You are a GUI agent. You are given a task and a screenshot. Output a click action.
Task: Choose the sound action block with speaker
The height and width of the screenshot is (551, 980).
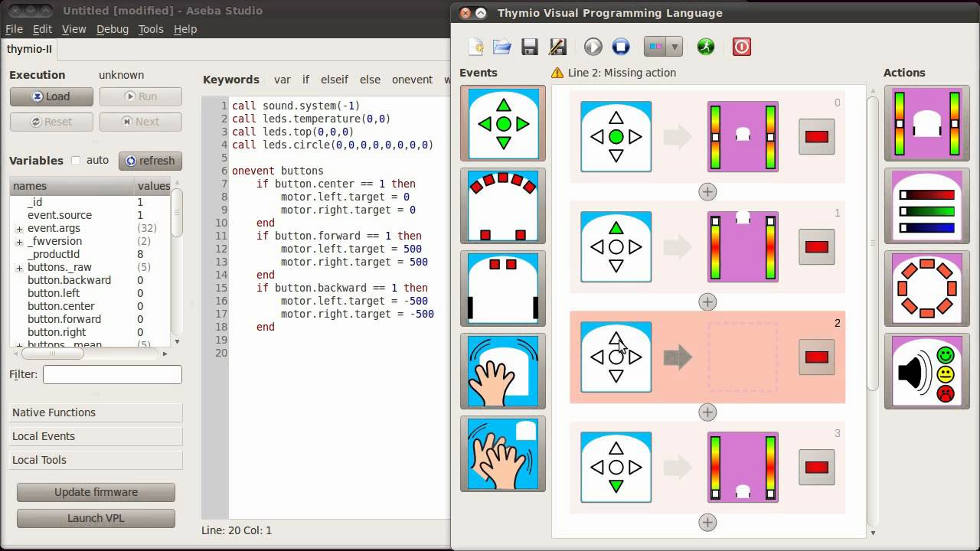927,371
